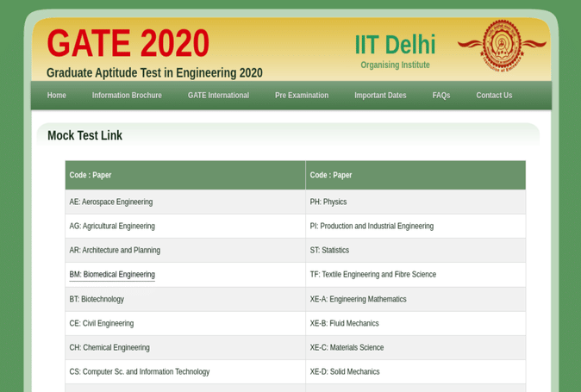Select AR: Architecture and Planning link
581x392 pixels.
click(115, 251)
